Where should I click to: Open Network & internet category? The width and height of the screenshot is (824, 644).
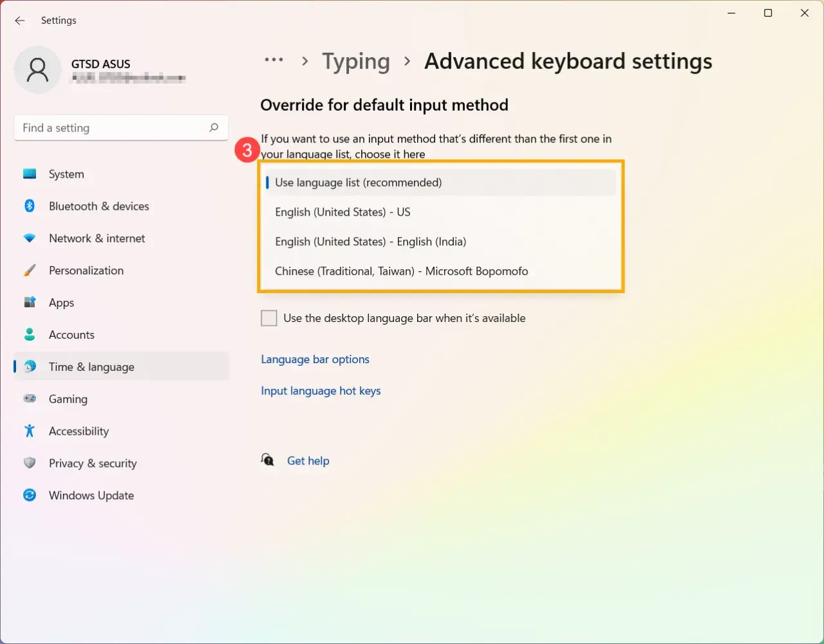[97, 238]
